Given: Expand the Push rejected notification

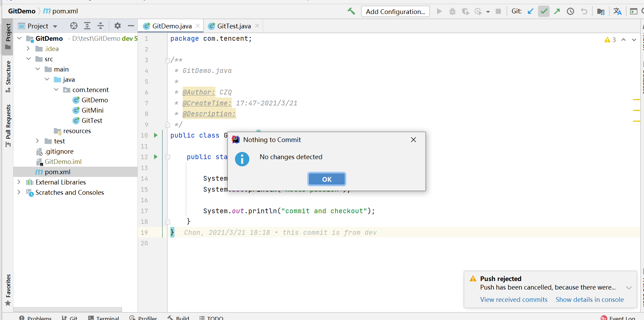Looking at the screenshot, I should 629,288.
